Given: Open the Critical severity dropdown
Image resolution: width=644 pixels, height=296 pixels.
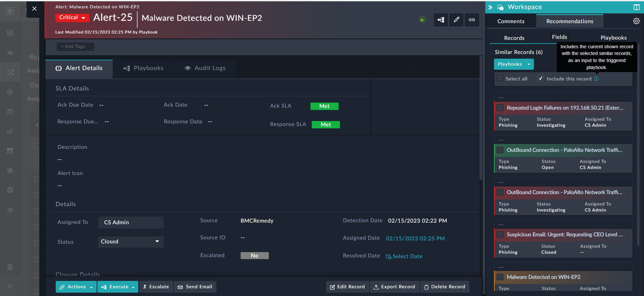Looking at the screenshot, I should click(x=72, y=17).
